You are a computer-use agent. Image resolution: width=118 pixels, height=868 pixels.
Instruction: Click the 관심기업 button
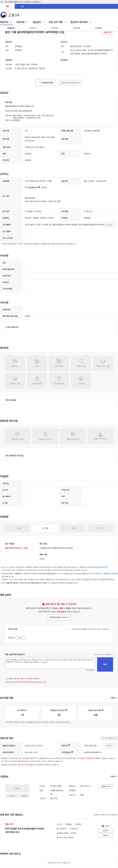(11, 796)
